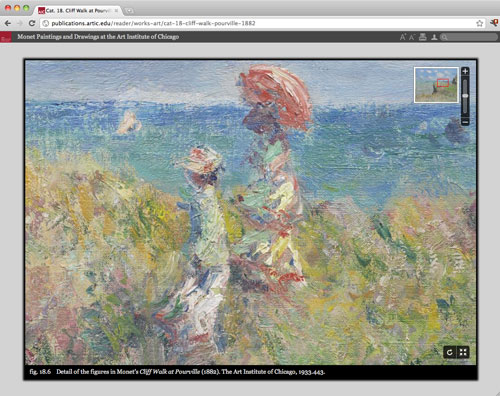Image resolution: width=500 pixels, height=396 pixels.
Task: Go back with the browser back arrow
Action: point(8,23)
